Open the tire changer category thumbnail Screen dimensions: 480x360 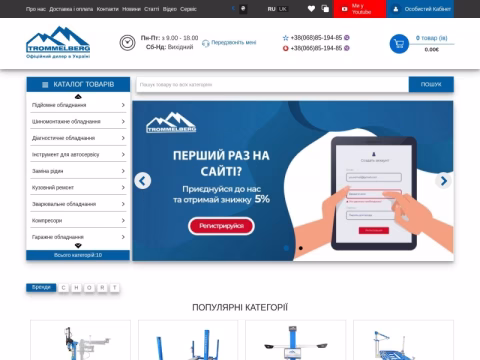[x=80, y=340]
